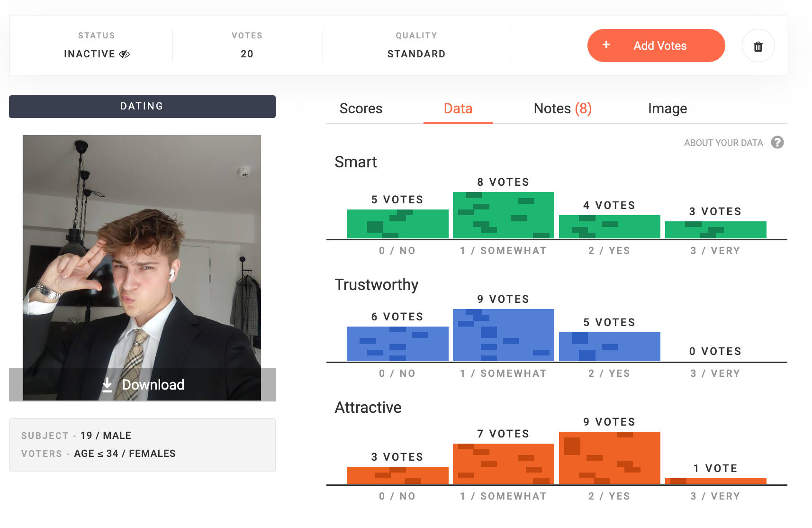
Task: Click the ABOUT YOUR DATA link
Action: (723, 143)
